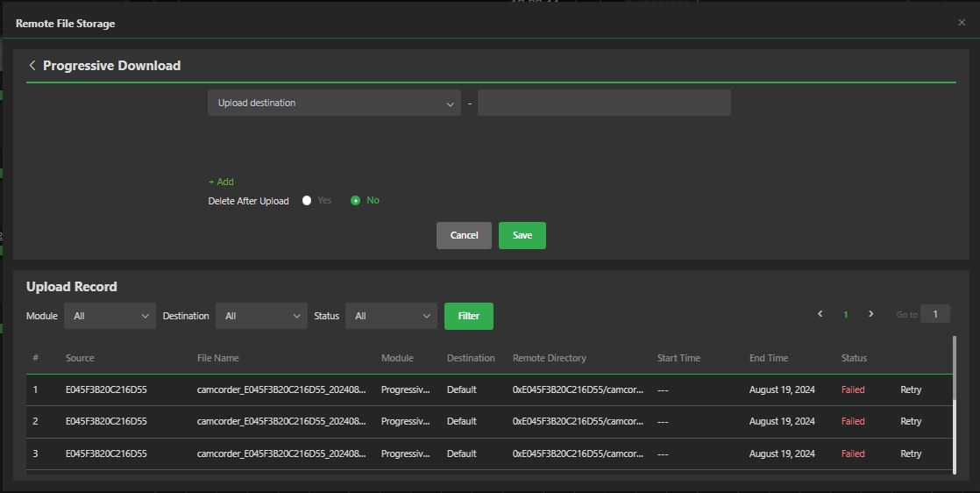
Task: Select page 1 in pagination
Action: click(846, 315)
